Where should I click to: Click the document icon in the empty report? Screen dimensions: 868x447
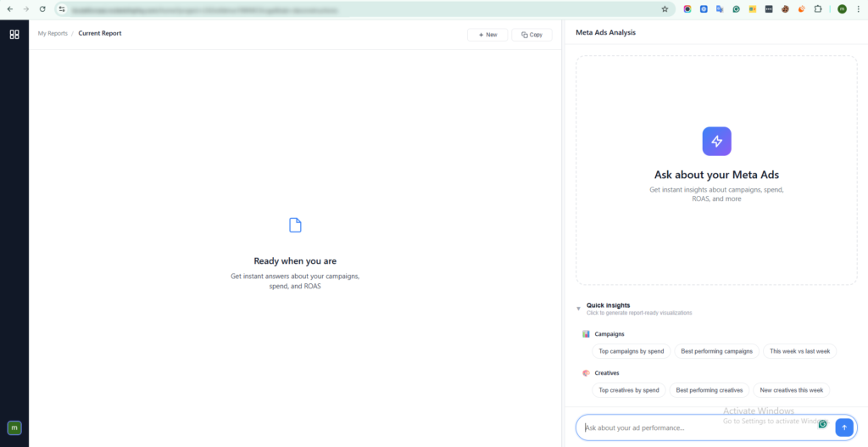pyautogui.click(x=295, y=225)
